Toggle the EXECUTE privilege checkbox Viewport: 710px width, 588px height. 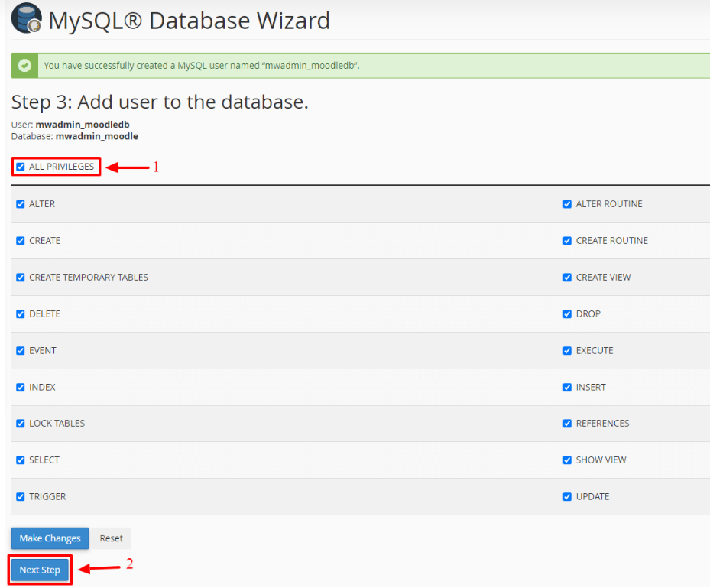pos(567,351)
